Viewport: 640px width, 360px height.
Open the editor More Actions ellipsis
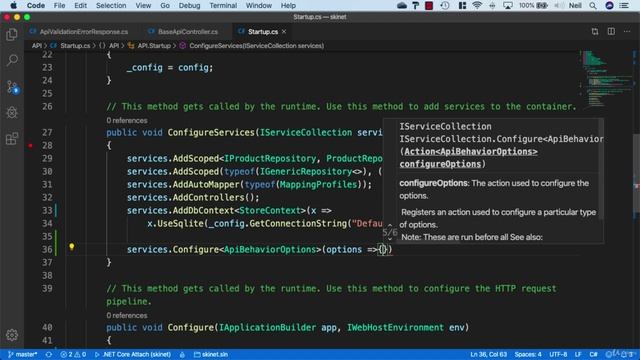tap(627, 31)
